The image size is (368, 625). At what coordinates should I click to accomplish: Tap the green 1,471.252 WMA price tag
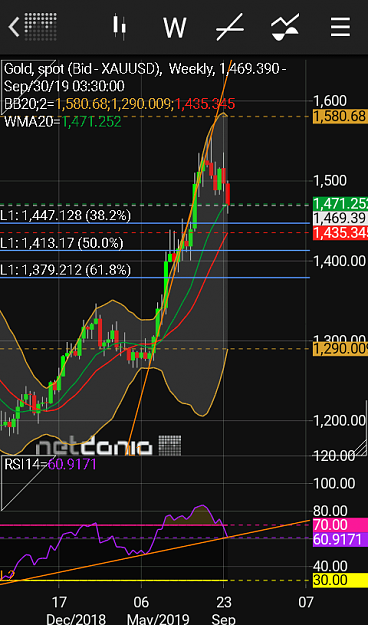tap(340, 204)
